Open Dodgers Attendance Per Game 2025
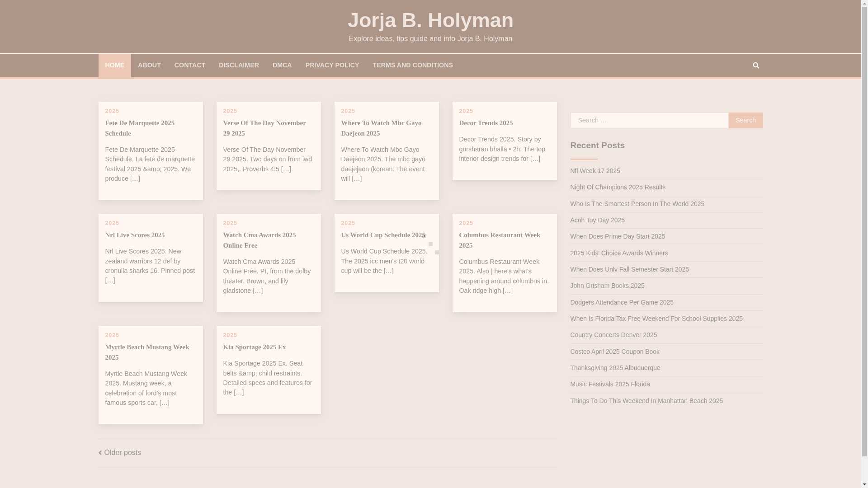868x488 pixels. pos(622,302)
